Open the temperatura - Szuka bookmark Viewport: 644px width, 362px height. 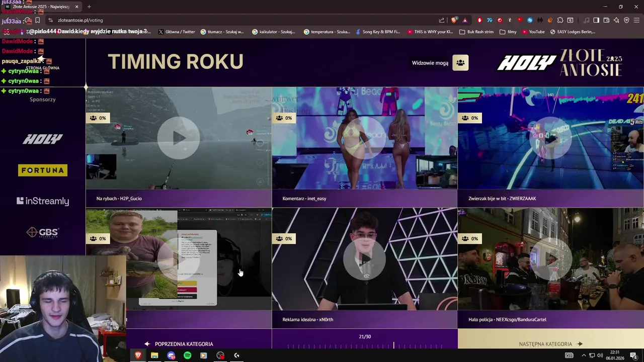[327, 32]
